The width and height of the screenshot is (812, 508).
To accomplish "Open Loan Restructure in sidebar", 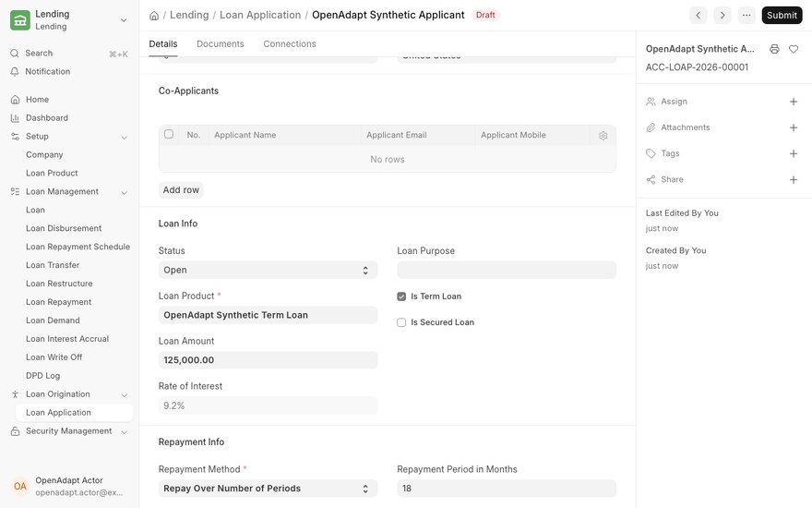I will point(59,284).
